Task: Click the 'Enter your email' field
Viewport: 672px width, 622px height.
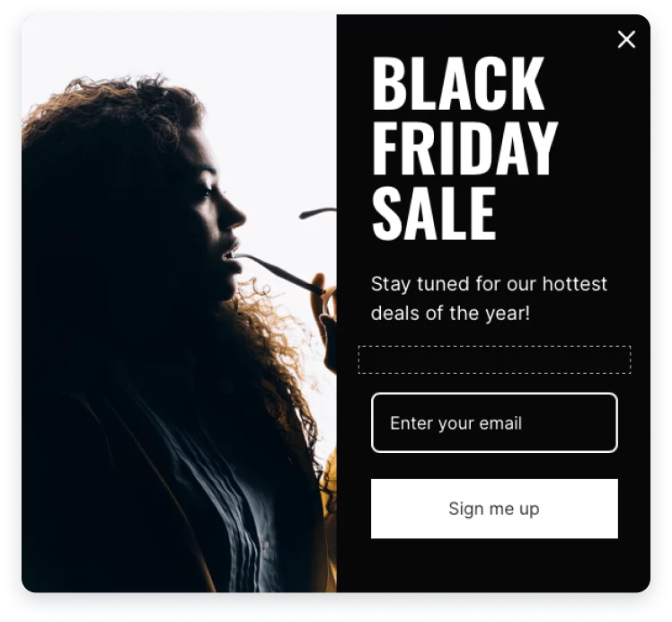Action: click(494, 422)
